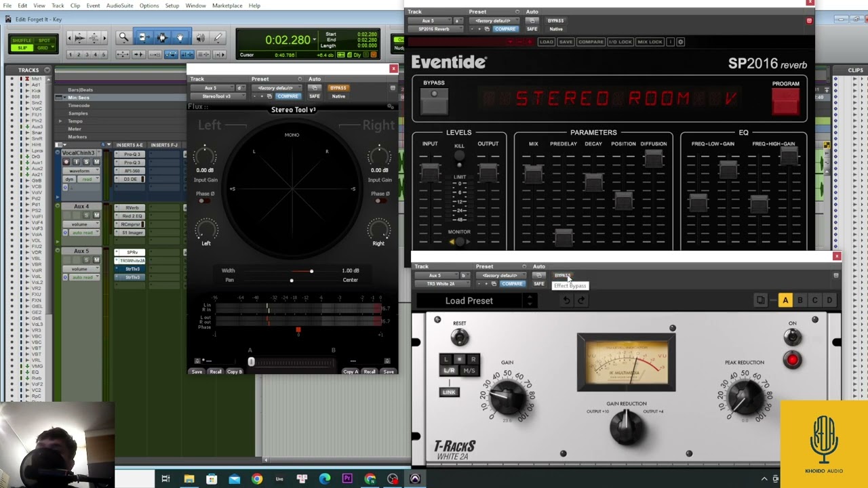Select the Trim tool in toolbar
The height and width of the screenshot is (488, 868).
click(143, 38)
